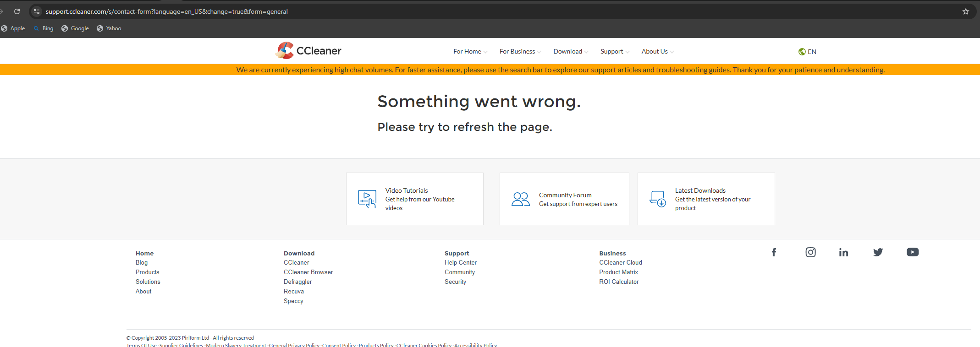Open the Video Tutorials card
The image size is (980, 347).
coord(414,199)
